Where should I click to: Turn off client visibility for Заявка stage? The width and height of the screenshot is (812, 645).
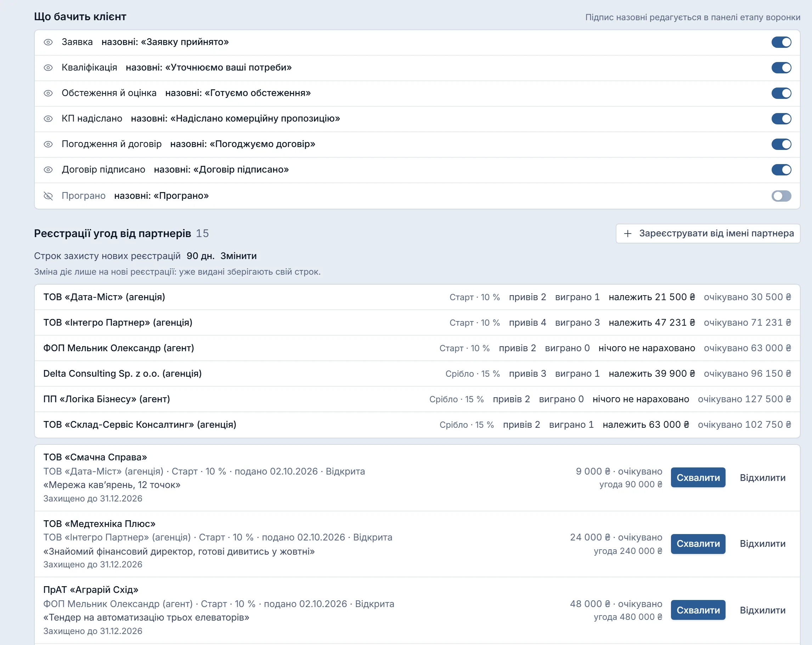click(781, 42)
